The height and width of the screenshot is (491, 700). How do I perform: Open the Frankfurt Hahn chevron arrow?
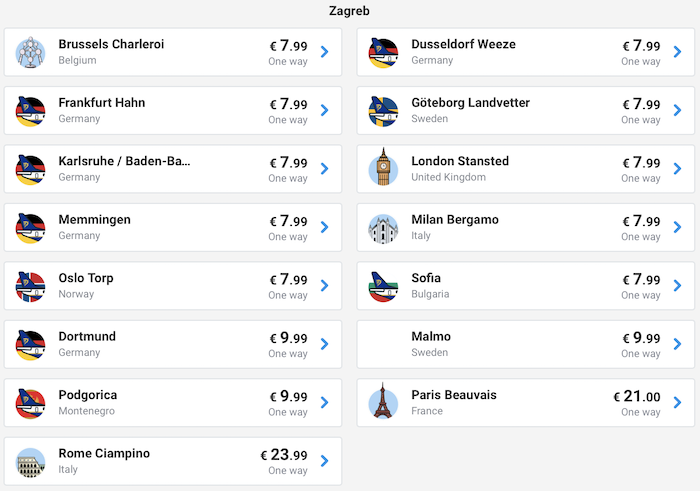[325, 110]
